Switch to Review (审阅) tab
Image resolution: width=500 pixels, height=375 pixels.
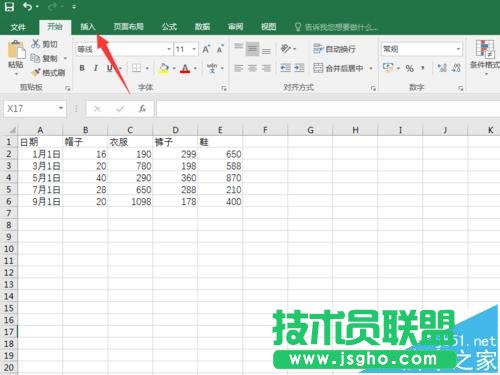click(236, 27)
